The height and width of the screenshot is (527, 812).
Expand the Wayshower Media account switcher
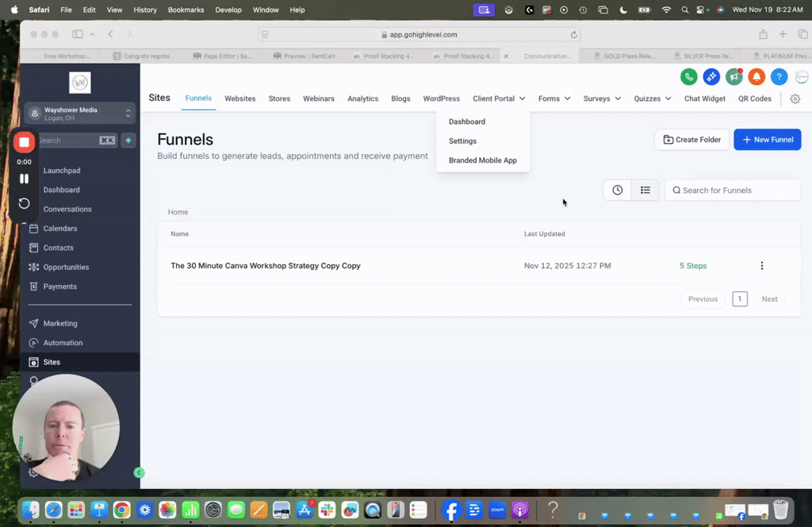coord(79,112)
